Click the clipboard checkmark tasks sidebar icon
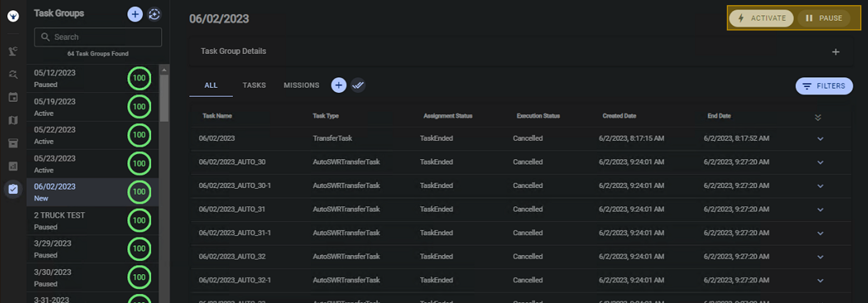The image size is (868, 303). 13,189
